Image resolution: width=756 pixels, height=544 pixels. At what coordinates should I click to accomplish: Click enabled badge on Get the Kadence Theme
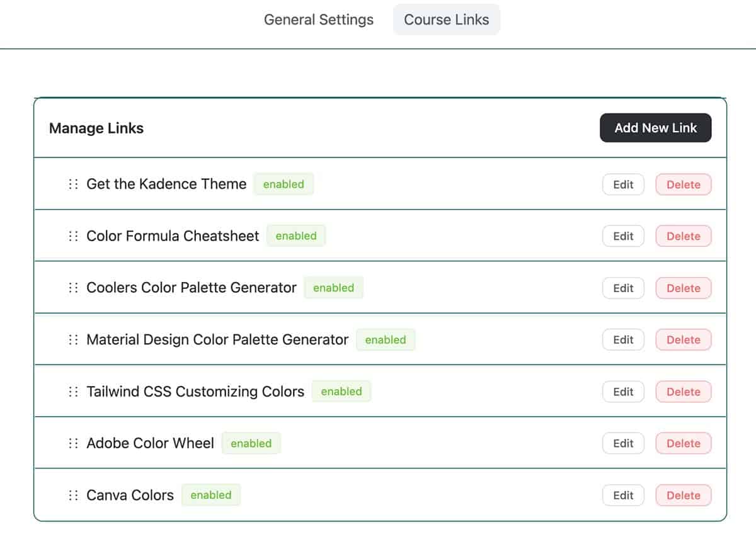click(x=283, y=184)
